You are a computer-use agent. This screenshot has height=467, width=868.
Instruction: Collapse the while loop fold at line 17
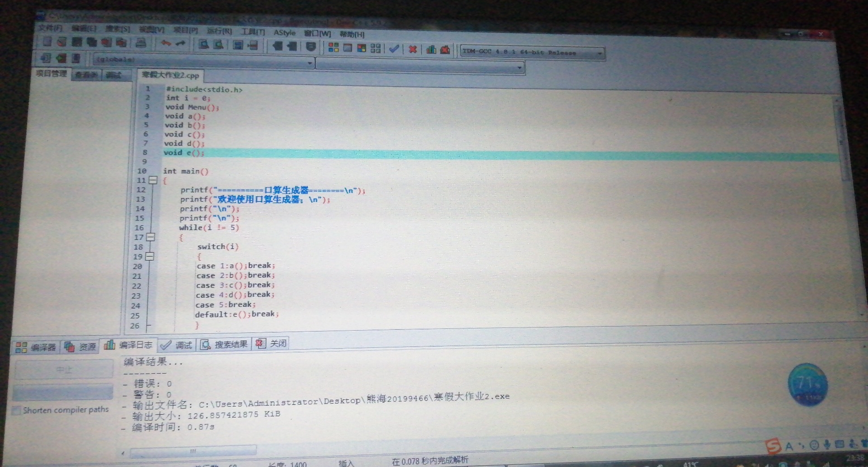pyautogui.click(x=151, y=237)
